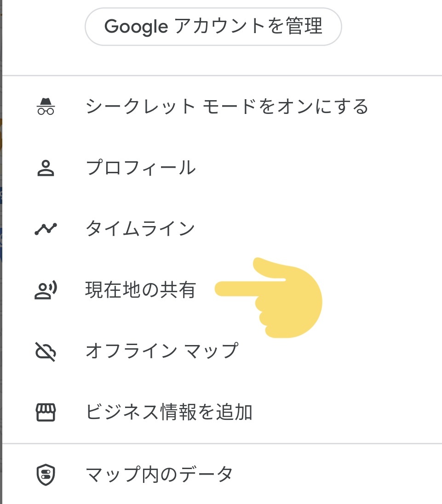Click the crossed-out cloud offline icon
The height and width of the screenshot is (504, 442).
coord(46,351)
